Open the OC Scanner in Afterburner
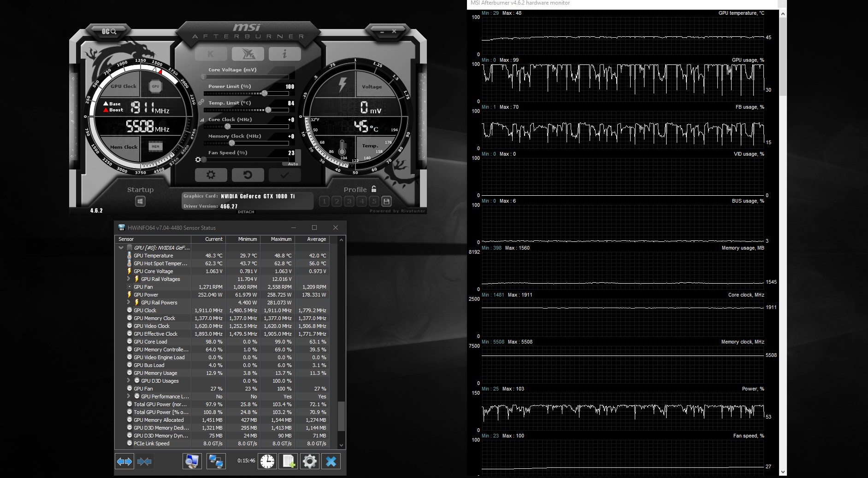 point(109,31)
